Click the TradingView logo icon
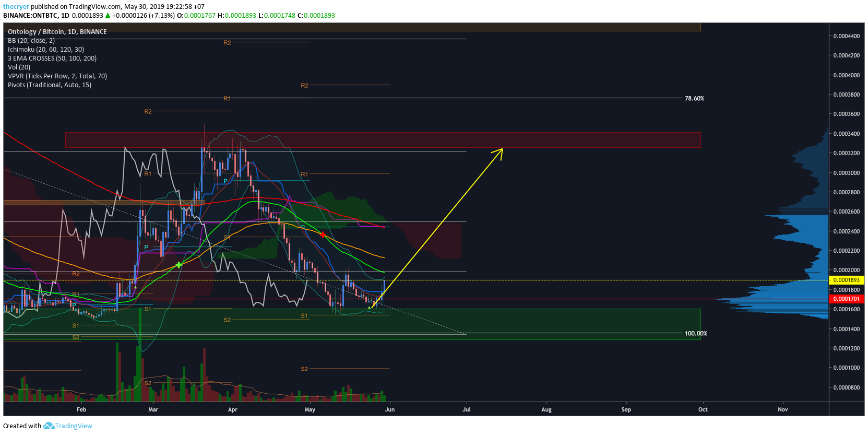 pos(49,426)
